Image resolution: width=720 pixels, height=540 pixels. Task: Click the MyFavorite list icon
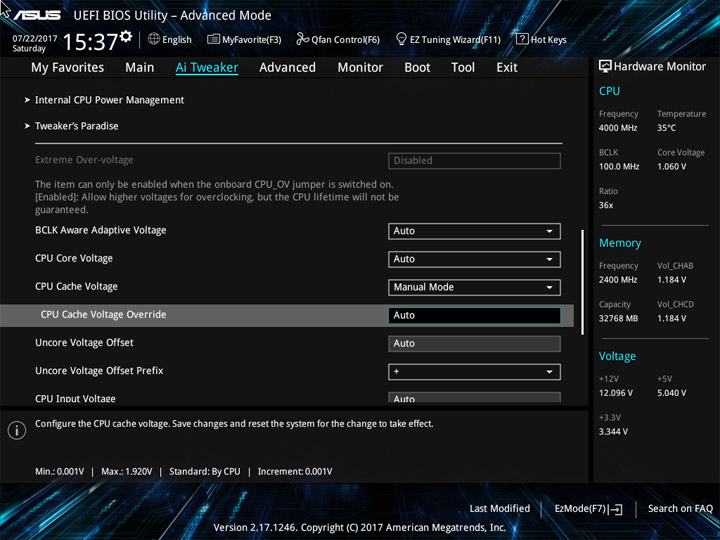[x=213, y=39]
